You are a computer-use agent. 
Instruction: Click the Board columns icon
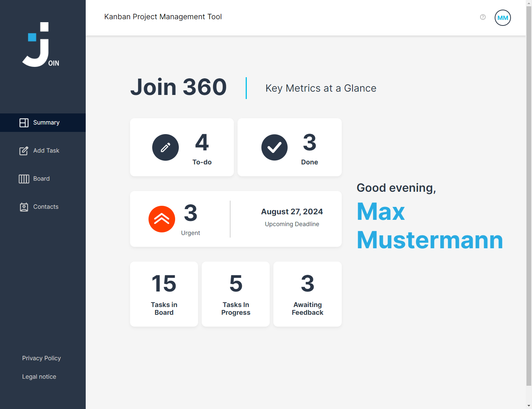click(x=24, y=179)
